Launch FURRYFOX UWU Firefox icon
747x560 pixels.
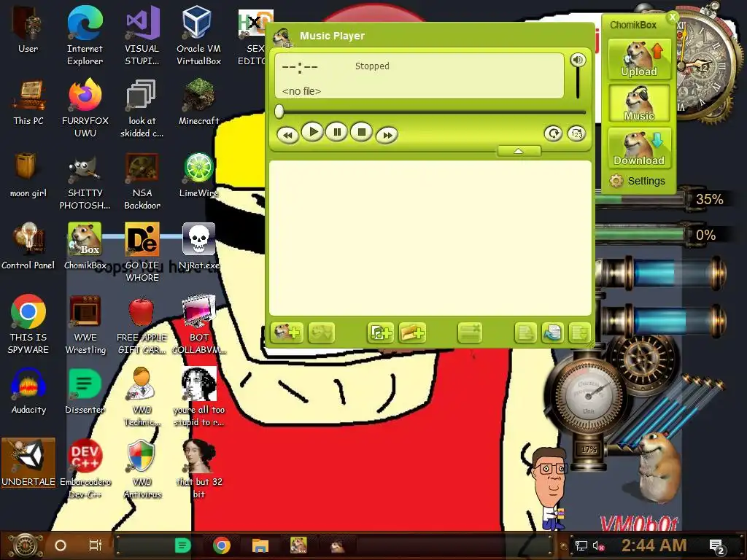tap(85, 108)
